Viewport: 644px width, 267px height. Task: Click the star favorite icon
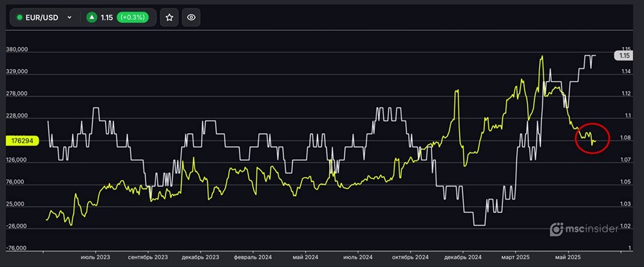pyautogui.click(x=169, y=17)
